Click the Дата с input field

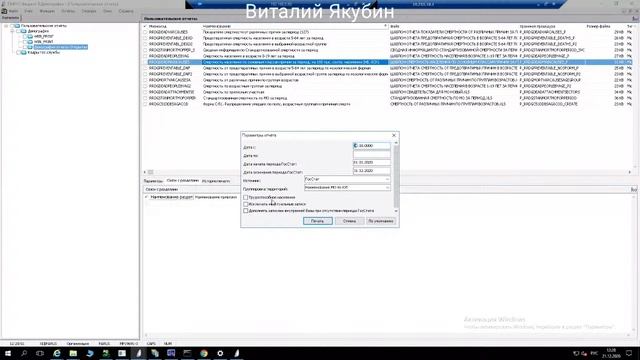pos(372,146)
